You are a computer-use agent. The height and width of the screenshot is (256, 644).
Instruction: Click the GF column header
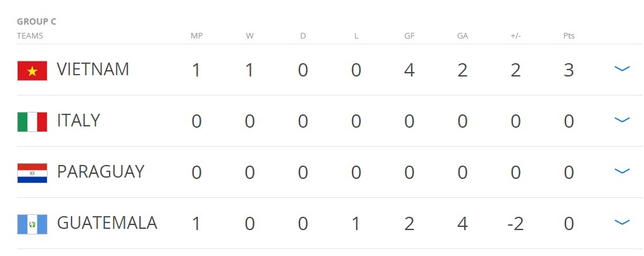click(409, 36)
